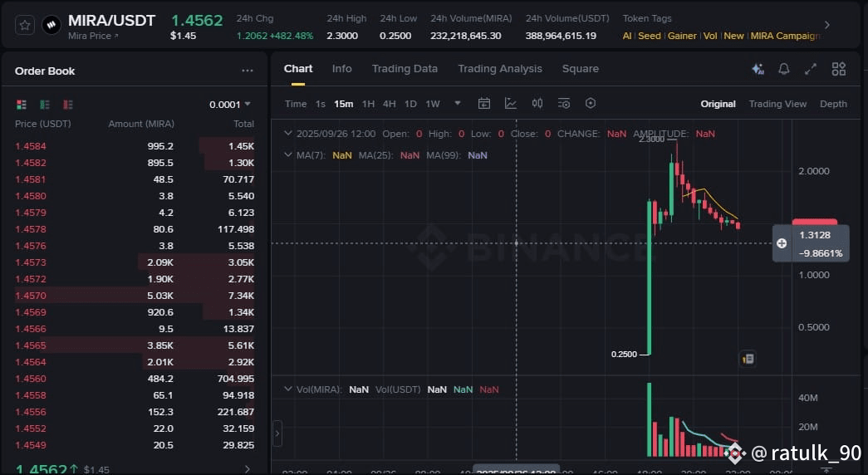Screen dimensions: 868x475
Task: Expand the collapsed left chart panel
Action: [x=277, y=433]
